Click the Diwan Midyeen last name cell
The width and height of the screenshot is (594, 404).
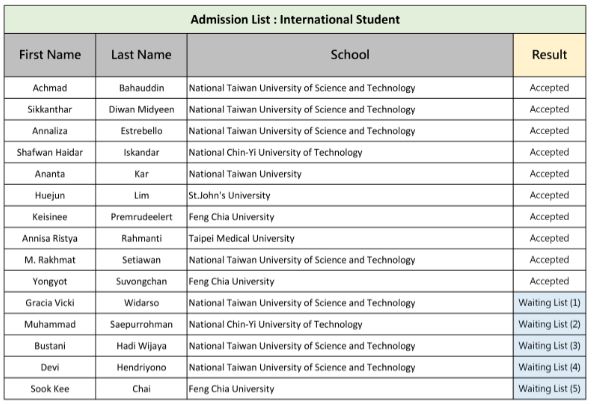click(141, 110)
